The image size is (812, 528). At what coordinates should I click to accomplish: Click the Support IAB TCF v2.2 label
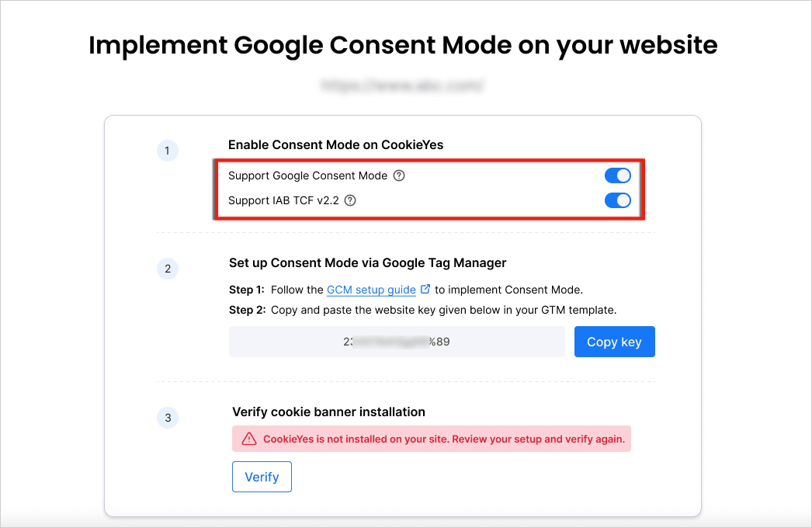pos(283,200)
